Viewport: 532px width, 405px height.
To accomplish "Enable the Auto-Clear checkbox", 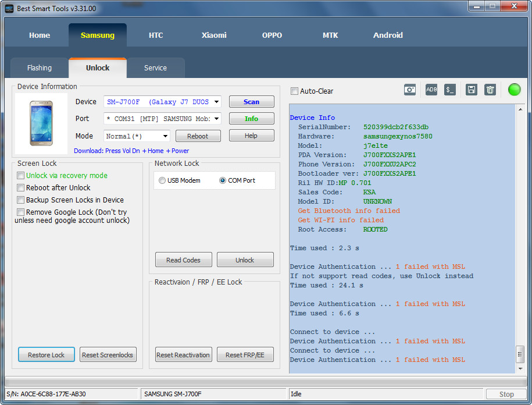I will click(295, 91).
